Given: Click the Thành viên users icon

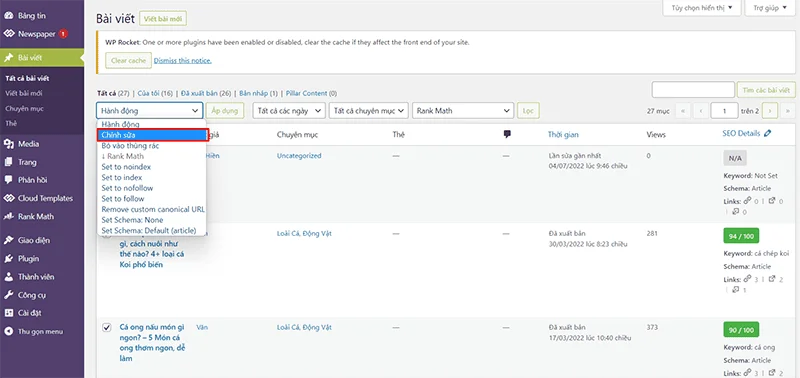Looking at the screenshot, I should pyautogui.click(x=8, y=276).
